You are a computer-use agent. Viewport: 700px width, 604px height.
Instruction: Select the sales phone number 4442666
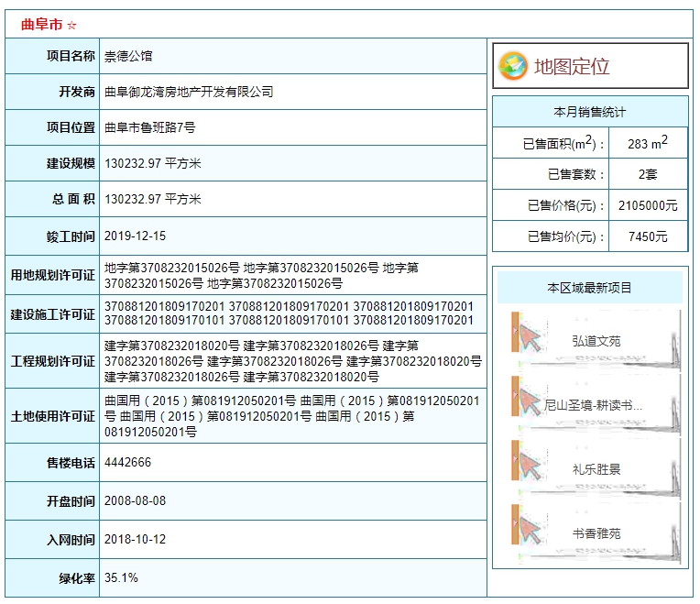click(x=127, y=462)
